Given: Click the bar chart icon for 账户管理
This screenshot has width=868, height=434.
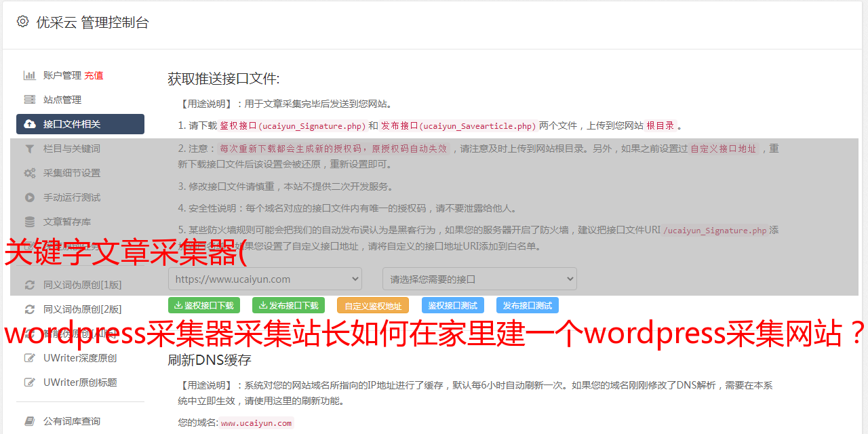Looking at the screenshot, I should point(30,75).
